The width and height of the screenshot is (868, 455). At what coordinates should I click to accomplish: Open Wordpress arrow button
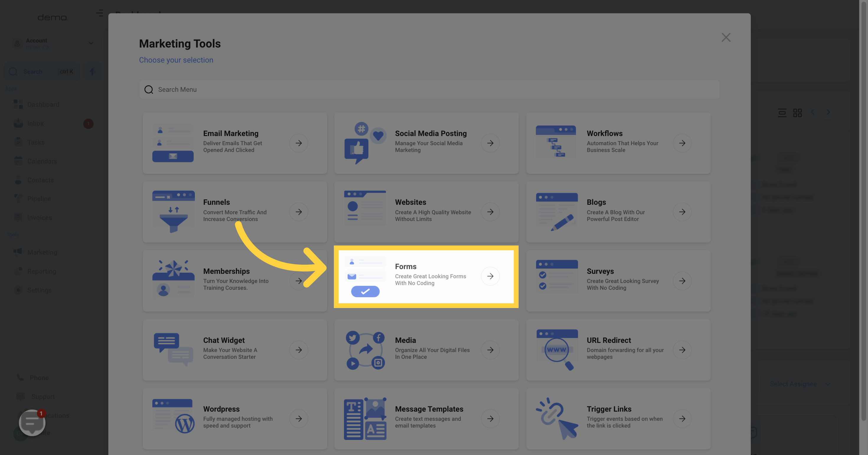[298, 419]
